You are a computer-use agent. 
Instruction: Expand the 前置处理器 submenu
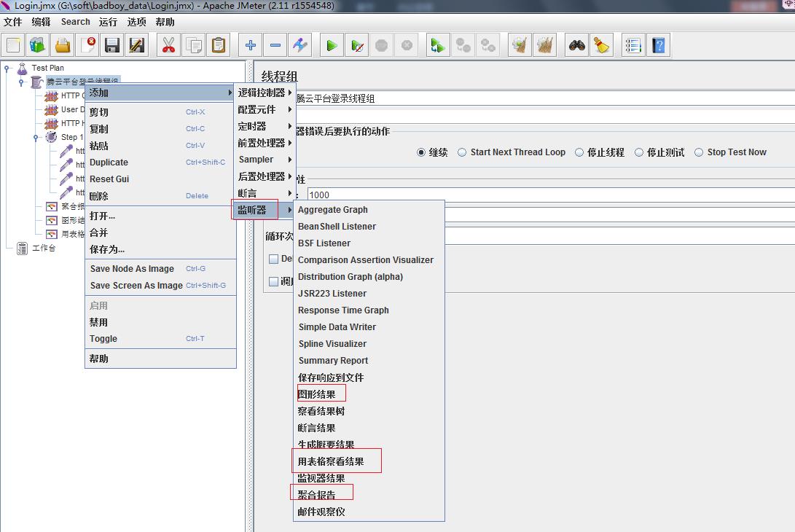pyautogui.click(x=265, y=143)
